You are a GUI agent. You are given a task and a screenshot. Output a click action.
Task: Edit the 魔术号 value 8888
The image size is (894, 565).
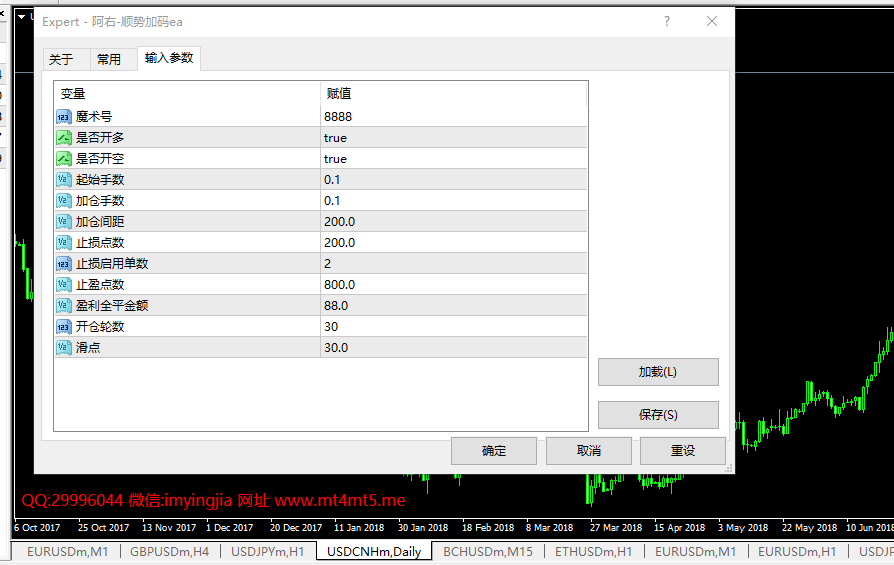pos(454,117)
